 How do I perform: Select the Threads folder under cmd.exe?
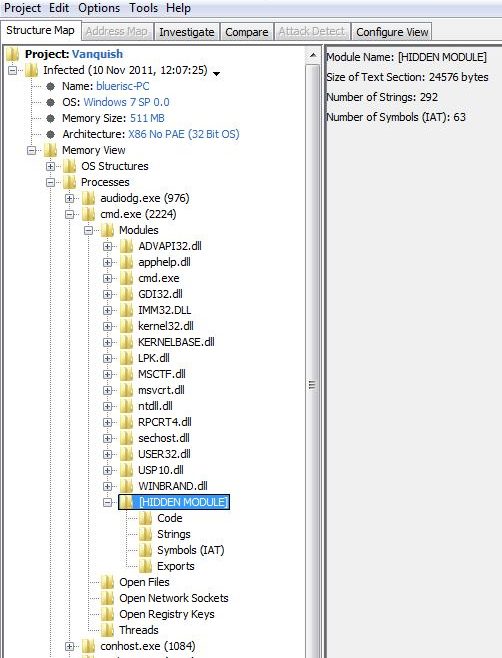click(139, 630)
